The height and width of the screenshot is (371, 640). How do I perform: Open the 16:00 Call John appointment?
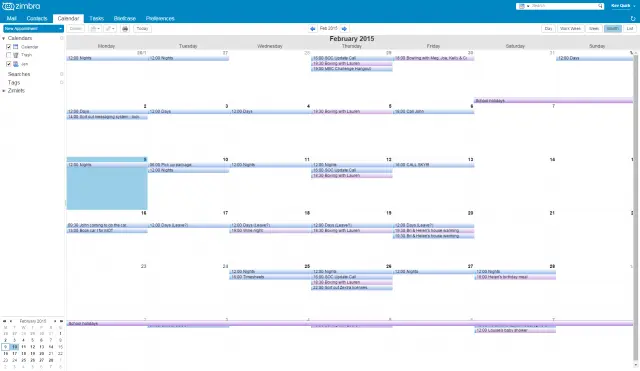click(x=433, y=111)
